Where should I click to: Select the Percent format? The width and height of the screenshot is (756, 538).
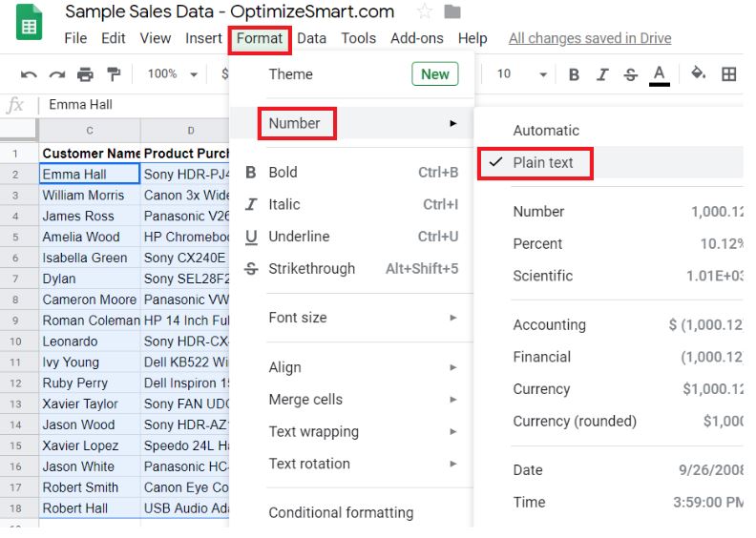609,243
